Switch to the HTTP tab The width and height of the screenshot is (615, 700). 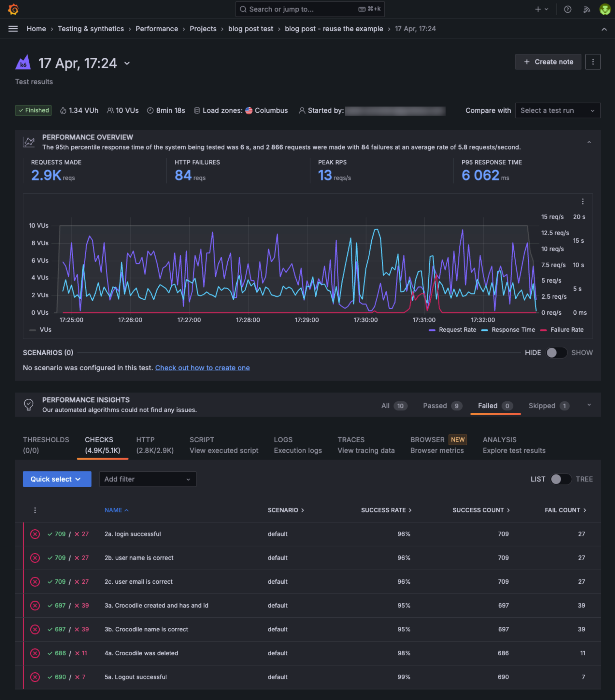(x=154, y=445)
